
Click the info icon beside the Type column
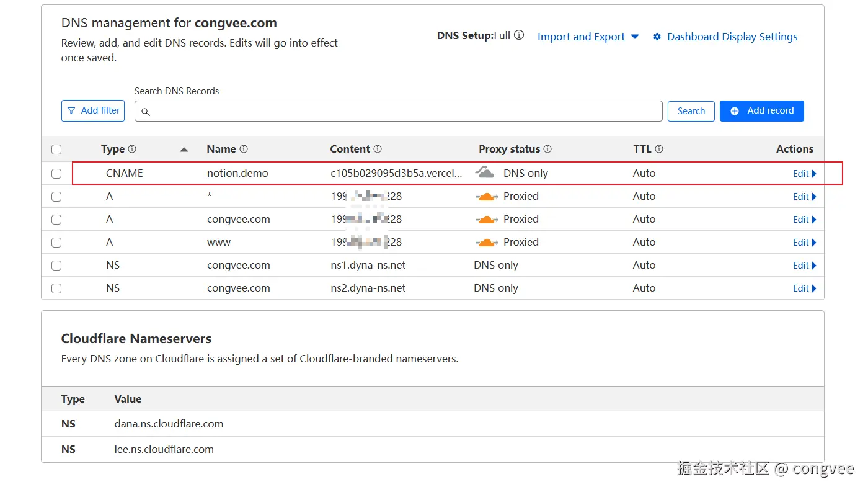pyautogui.click(x=132, y=149)
